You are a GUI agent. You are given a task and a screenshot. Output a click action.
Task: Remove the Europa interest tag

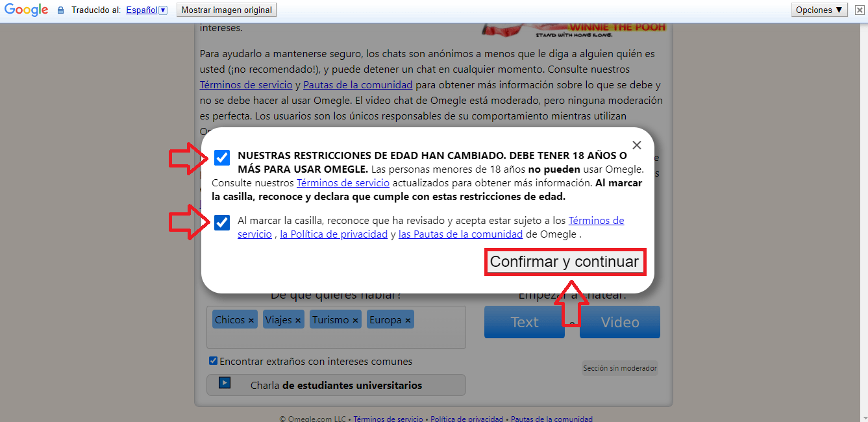(x=408, y=321)
